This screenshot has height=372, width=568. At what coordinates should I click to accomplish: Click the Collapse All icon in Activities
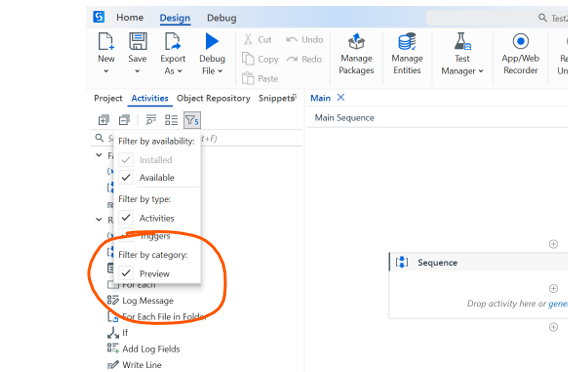pyautogui.click(x=124, y=120)
